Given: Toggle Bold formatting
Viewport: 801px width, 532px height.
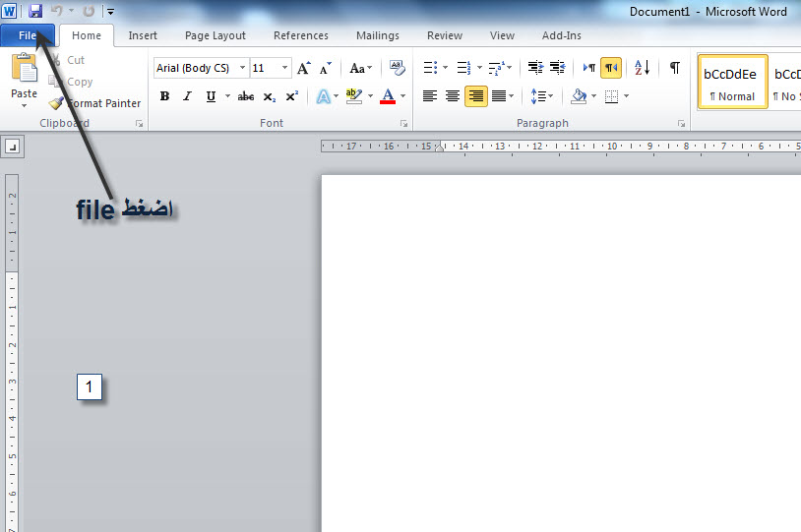Looking at the screenshot, I should (x=164, y=96).
